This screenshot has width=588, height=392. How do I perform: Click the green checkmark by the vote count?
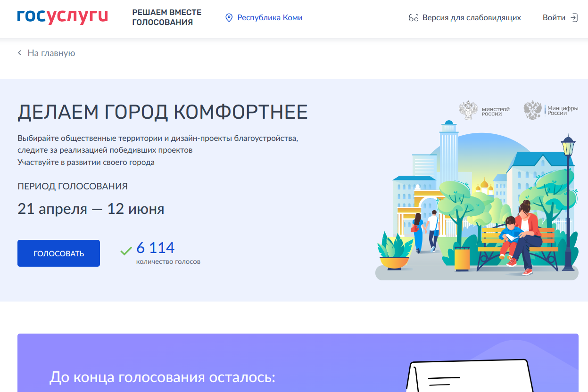click(126, 251)
